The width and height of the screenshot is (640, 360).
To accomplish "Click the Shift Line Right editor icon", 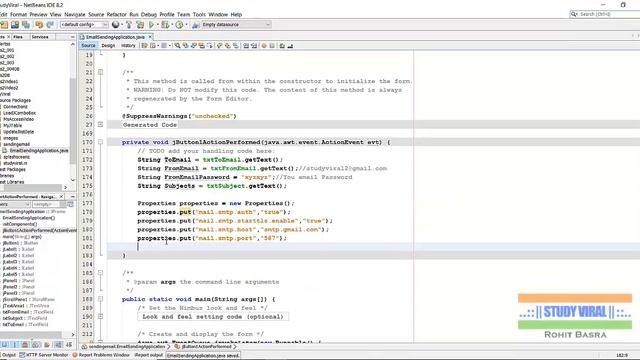I will 254,46.
